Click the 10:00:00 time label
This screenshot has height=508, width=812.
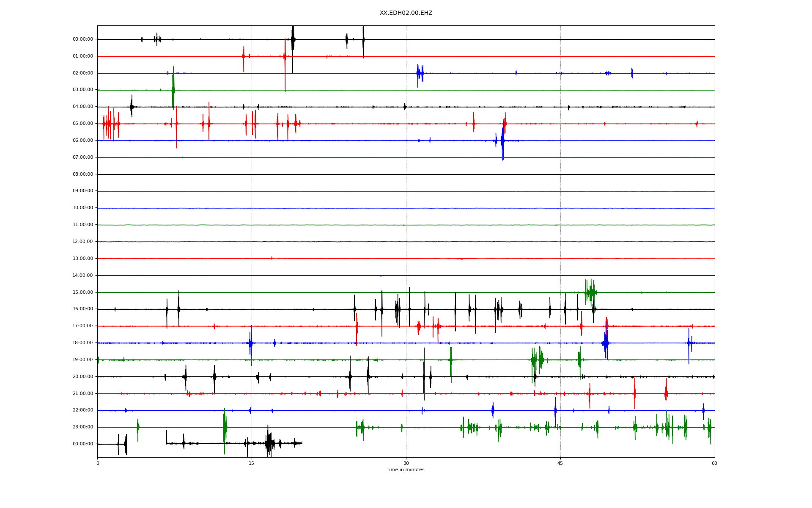83,208
